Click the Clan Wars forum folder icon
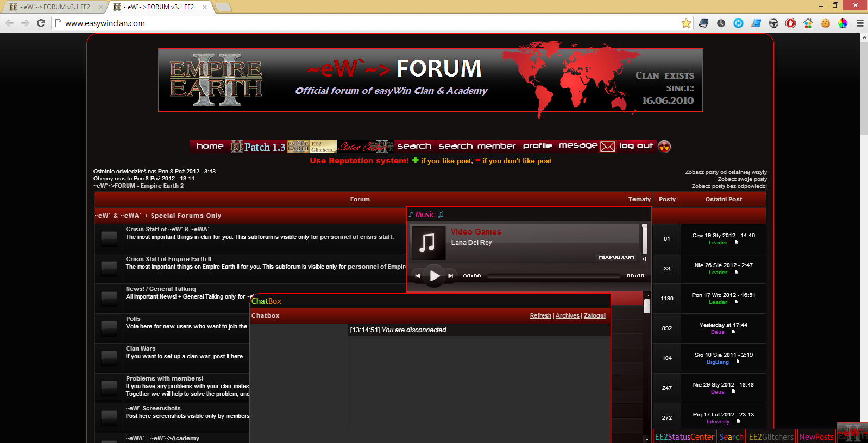The width and height of the screenshot is (868, 443). point(109,358)
